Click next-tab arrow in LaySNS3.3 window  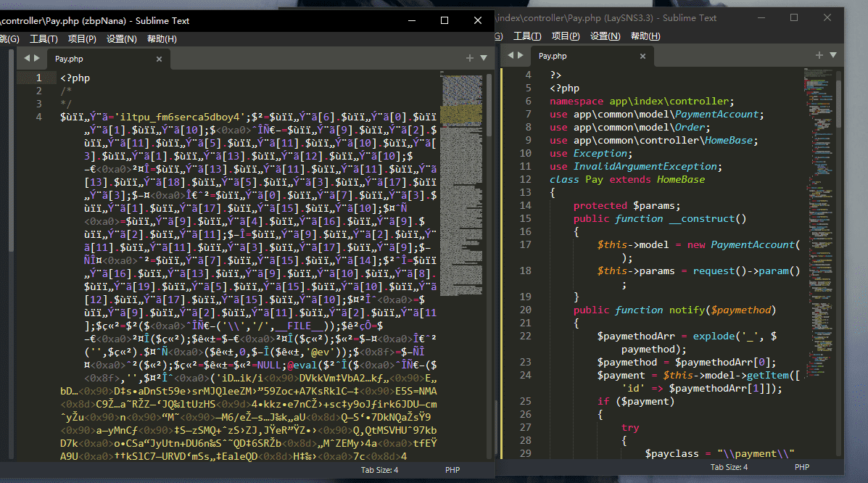(520, 55)
